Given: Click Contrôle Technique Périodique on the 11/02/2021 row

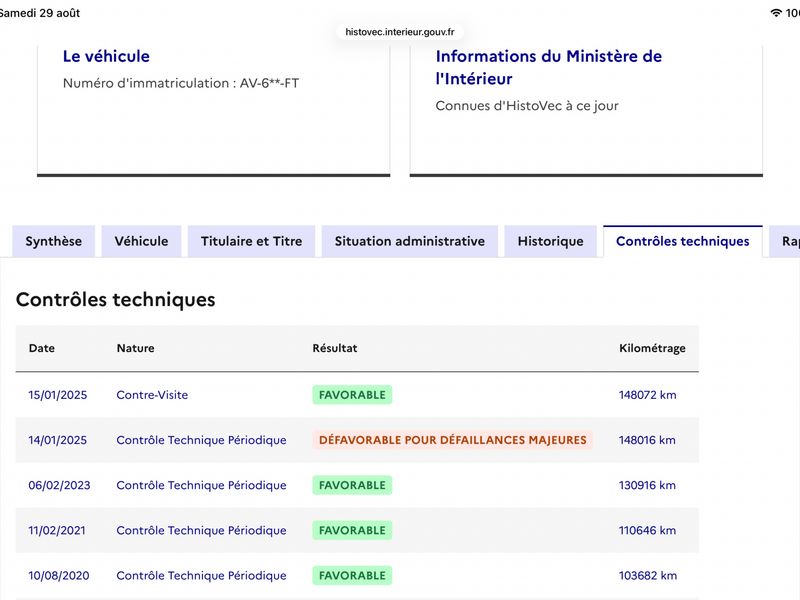Looking at the screenshot, I should [x=201, y=530].
